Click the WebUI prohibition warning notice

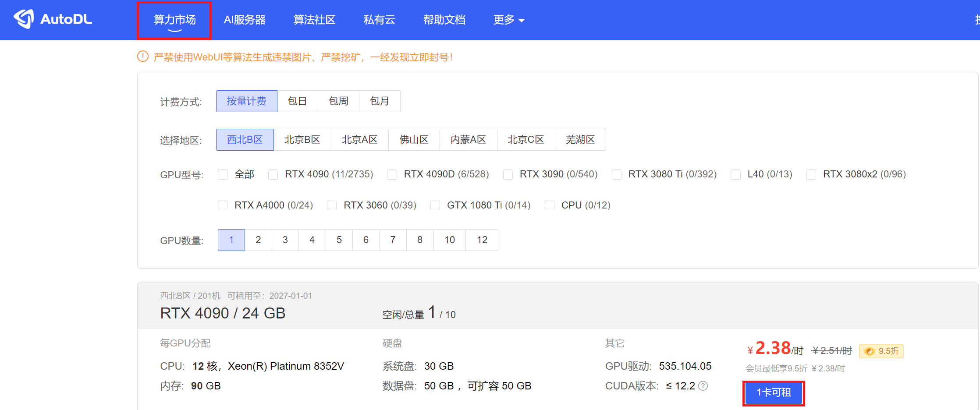(x=303, y=57)
